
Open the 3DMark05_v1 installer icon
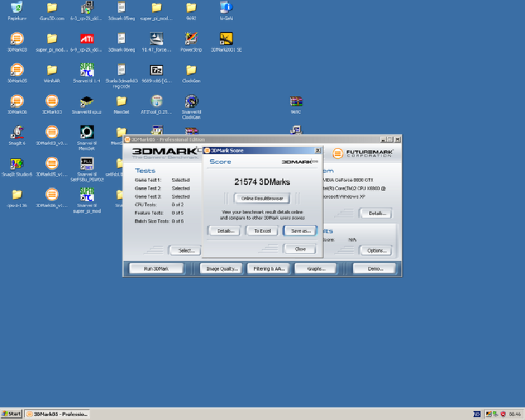pyautogui.click(x=52, y=167)
